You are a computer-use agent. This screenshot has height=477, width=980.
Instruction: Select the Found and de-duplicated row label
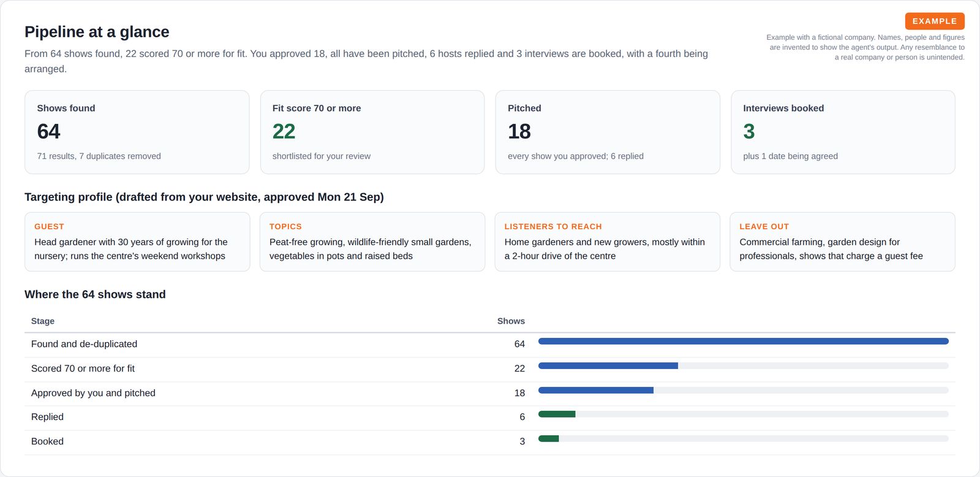tap(84, 344)
